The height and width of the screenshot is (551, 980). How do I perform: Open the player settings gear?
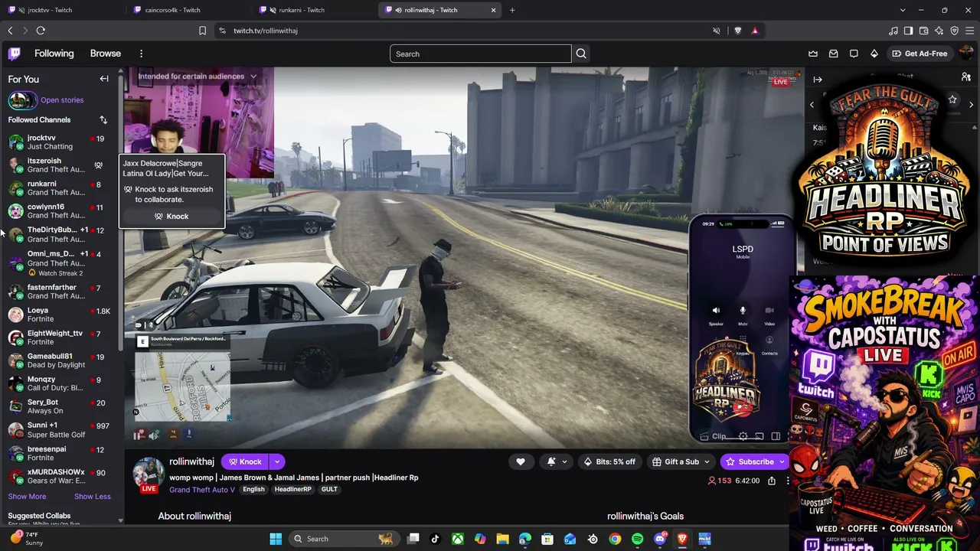[743, 436]
